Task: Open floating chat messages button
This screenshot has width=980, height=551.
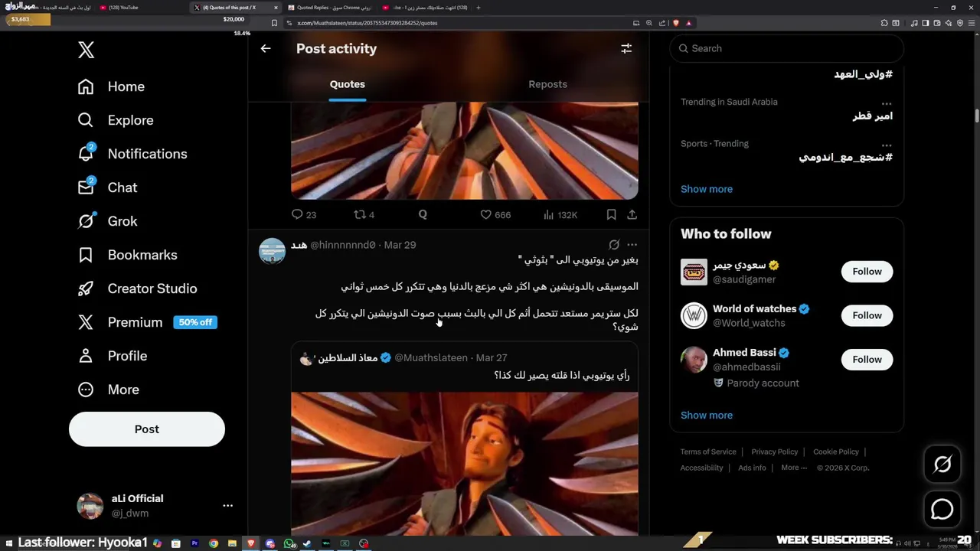Action: [x=942, y=509]
